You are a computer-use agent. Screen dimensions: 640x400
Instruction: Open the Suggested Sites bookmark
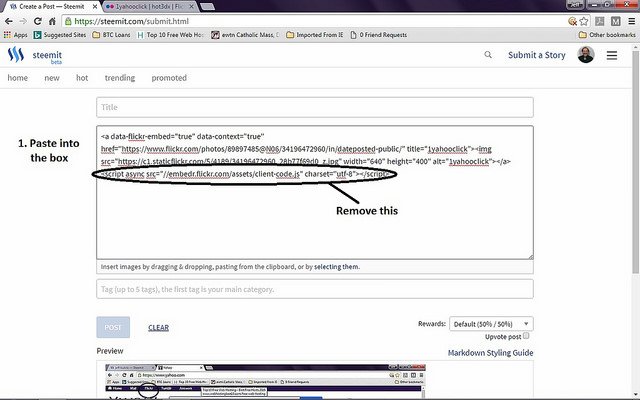(60, 35)
